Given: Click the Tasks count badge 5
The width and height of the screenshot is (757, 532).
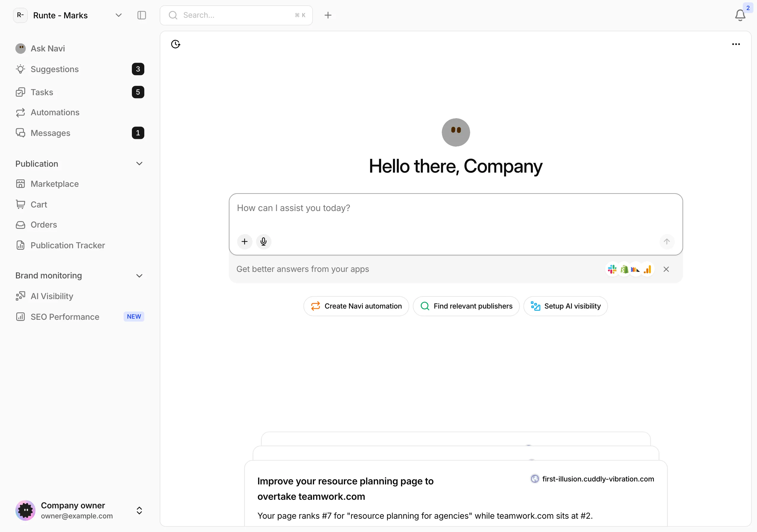Looking at the screenshot, I should (x=138, y=92).
